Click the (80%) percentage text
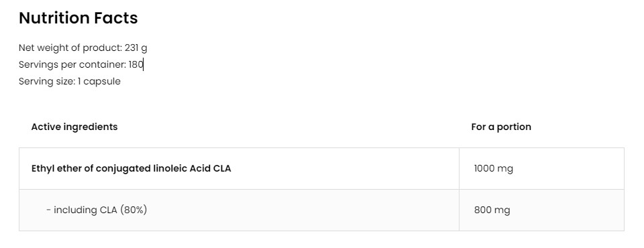 click(x=133, y=210)
